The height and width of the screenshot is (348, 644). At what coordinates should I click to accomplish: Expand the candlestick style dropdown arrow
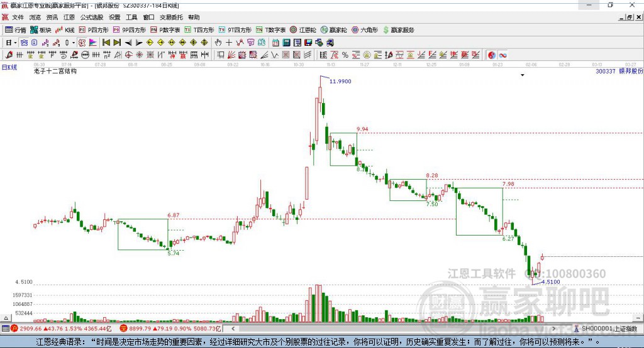(74, 43)
